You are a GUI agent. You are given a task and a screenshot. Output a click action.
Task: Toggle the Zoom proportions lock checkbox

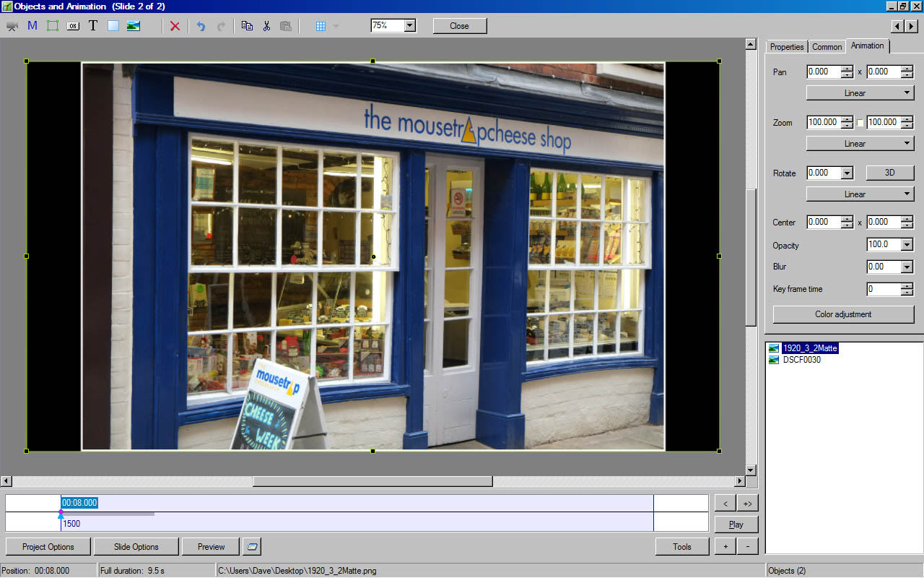[x=860, y=123]
